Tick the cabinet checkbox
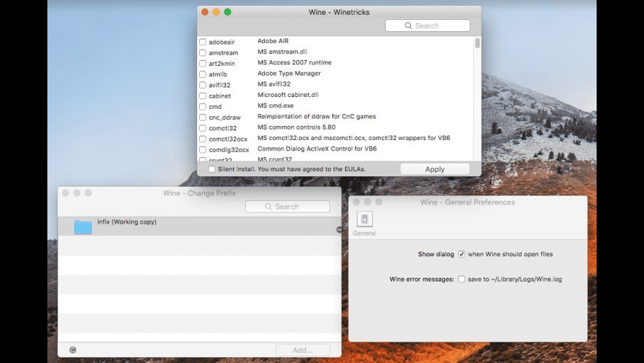 click(x=203, y=96)
